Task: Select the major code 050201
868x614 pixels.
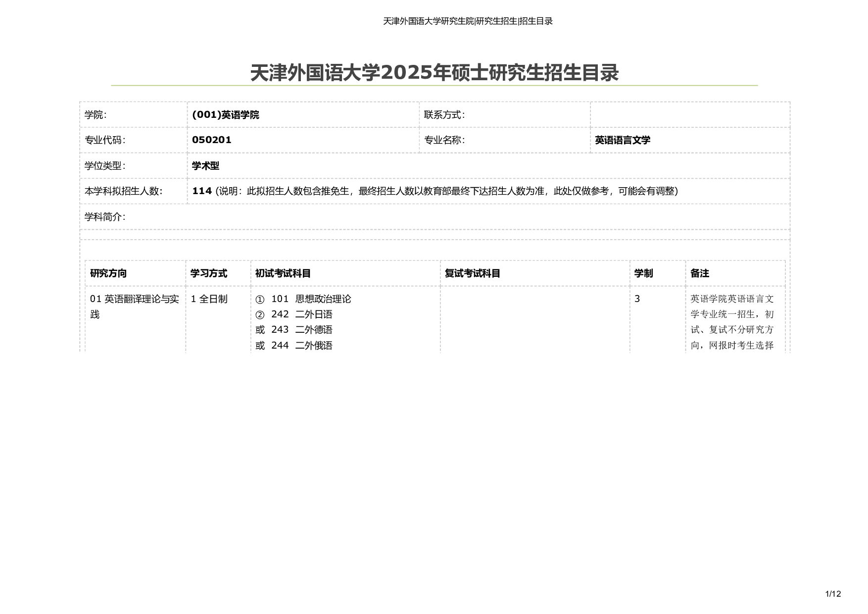Action: point(212,140)
